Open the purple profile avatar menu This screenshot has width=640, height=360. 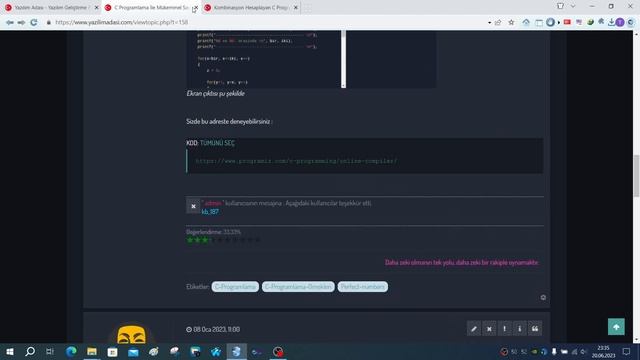click(x=620, y=22)
